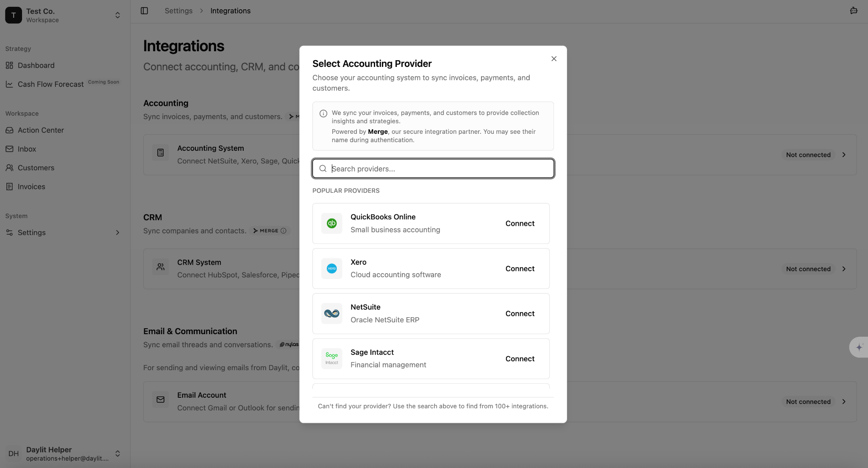The width and height of the screenshot is (868, 468).
Task: Click 'Financial management' description
Action: (388, 365)
